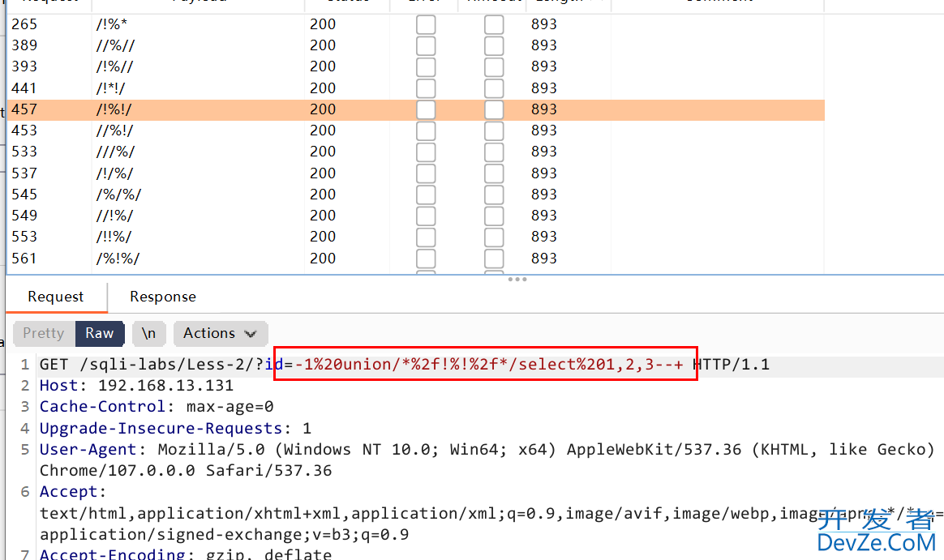Screen dimensions: 944x560
Task: Switch to the Request tab
Action: point(55,297)
